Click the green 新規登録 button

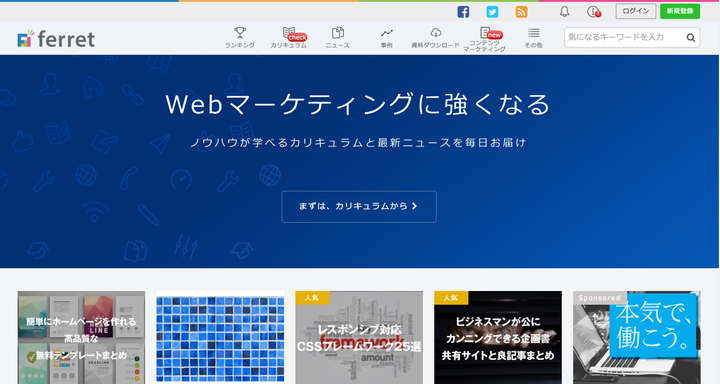[x=680, y=11]
